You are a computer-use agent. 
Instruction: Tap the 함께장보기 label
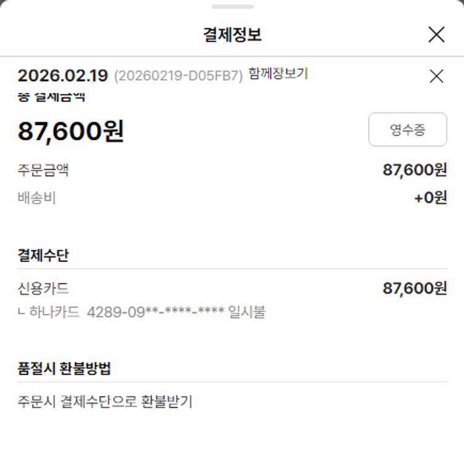278,74
